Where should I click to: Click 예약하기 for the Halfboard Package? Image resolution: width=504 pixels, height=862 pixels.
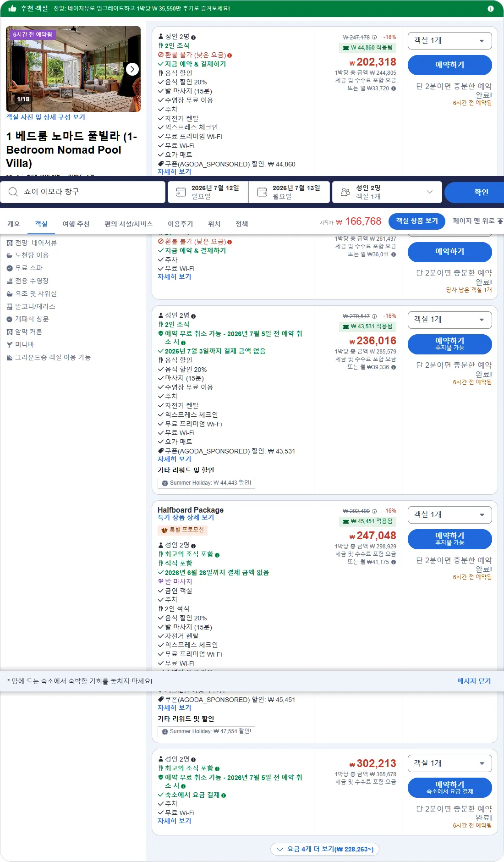(450, 539)
